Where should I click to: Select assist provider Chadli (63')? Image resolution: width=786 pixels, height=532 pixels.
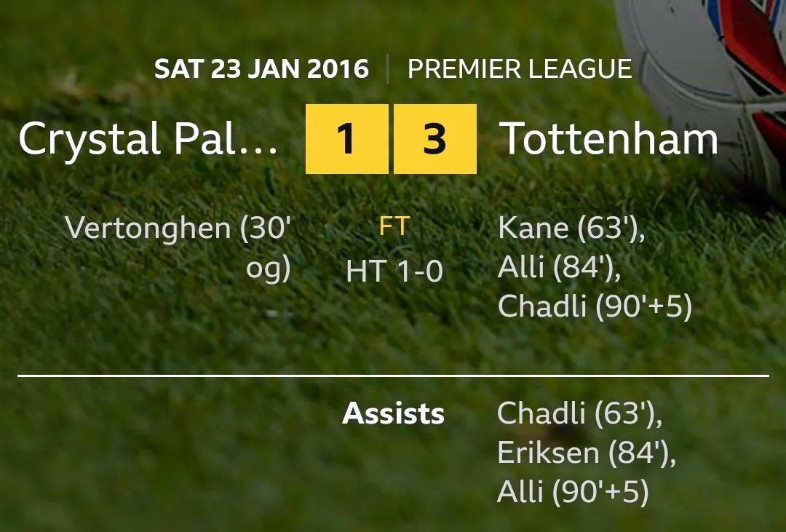[x=580, y=413]
